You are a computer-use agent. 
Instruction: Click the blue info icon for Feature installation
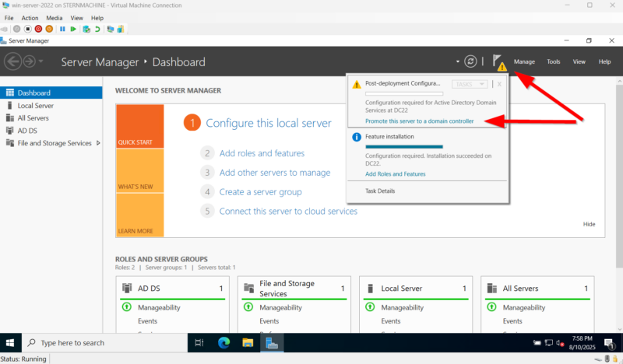pyautogui.click(x=357, y=137)
